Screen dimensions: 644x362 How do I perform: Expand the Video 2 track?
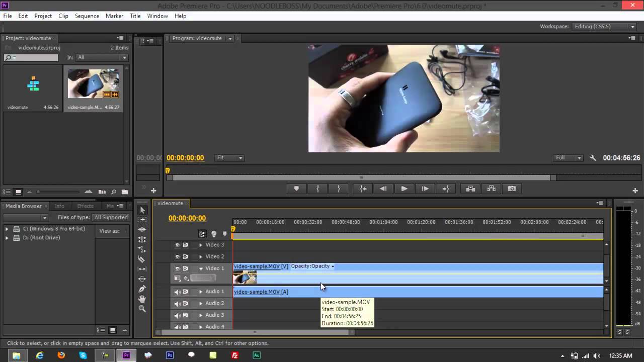[x=201, y=257]
